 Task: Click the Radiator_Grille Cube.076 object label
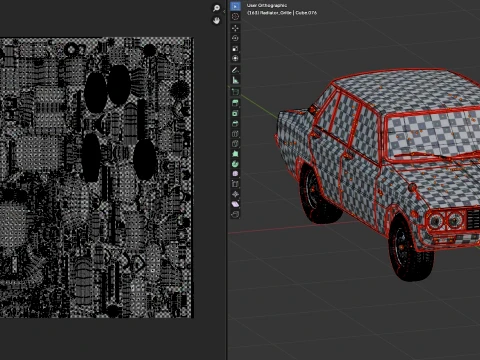point(282,13)
